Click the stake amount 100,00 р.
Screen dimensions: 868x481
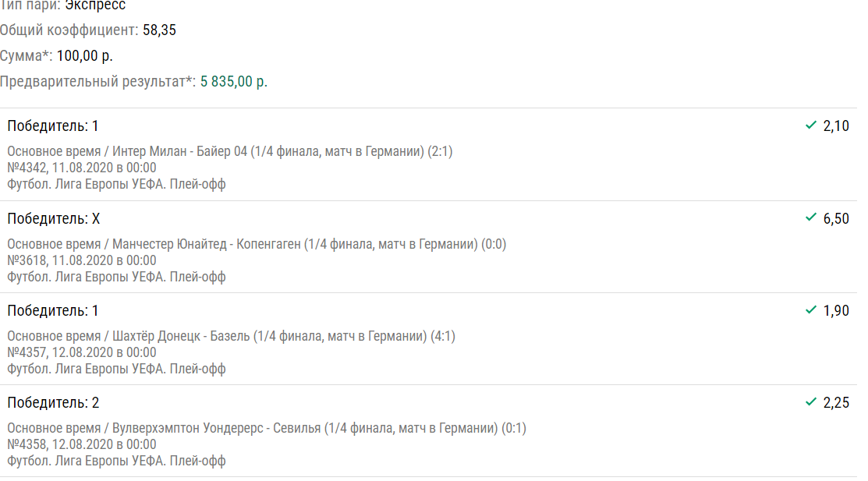pyautogui.click(x=85, y=56)
